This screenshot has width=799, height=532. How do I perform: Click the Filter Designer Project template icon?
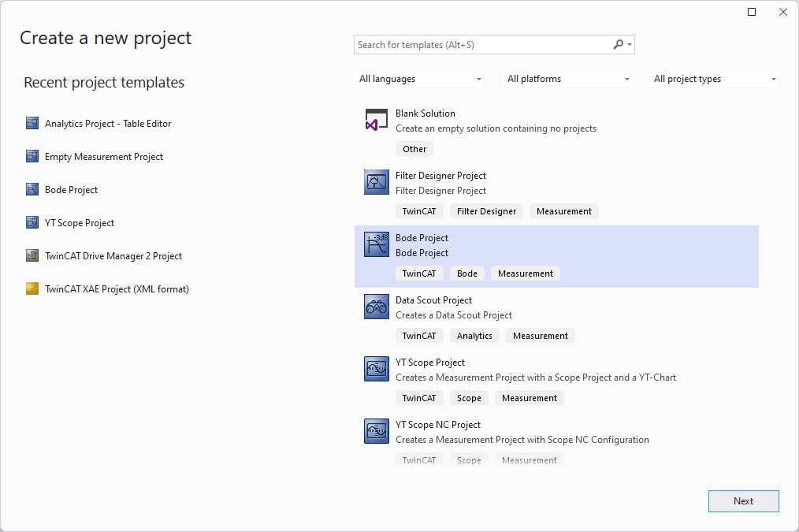(x=377, y=182)
